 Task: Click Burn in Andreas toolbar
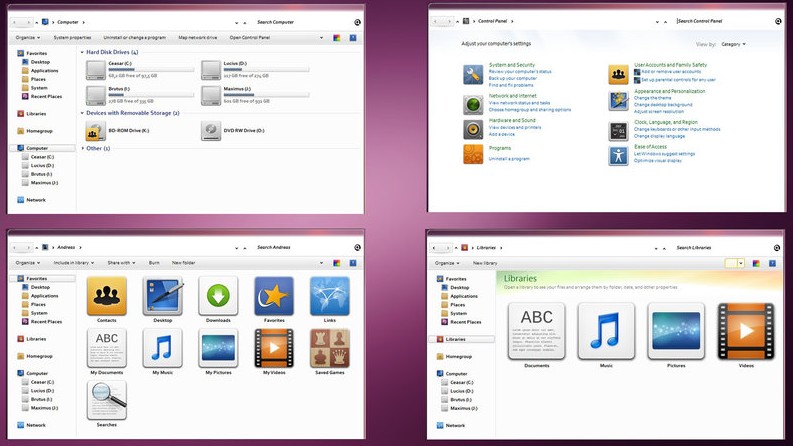point(154,263)
